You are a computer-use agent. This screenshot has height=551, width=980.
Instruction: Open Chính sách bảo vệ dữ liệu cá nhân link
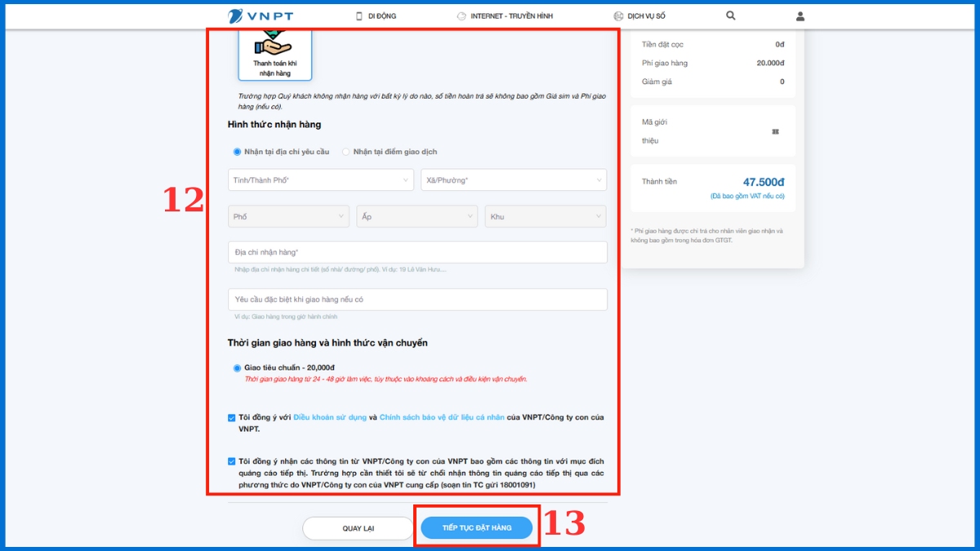tap(442, 418)
